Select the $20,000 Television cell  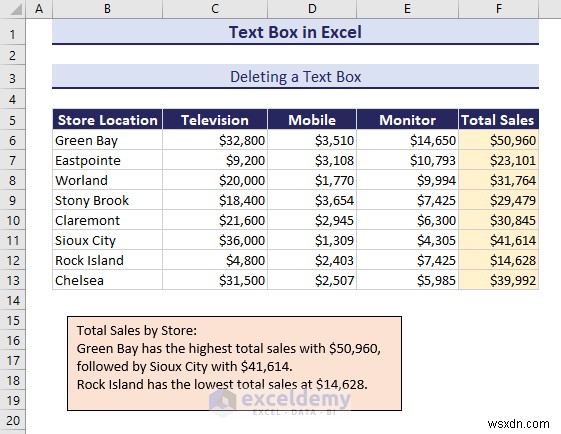tap(215, 180)
